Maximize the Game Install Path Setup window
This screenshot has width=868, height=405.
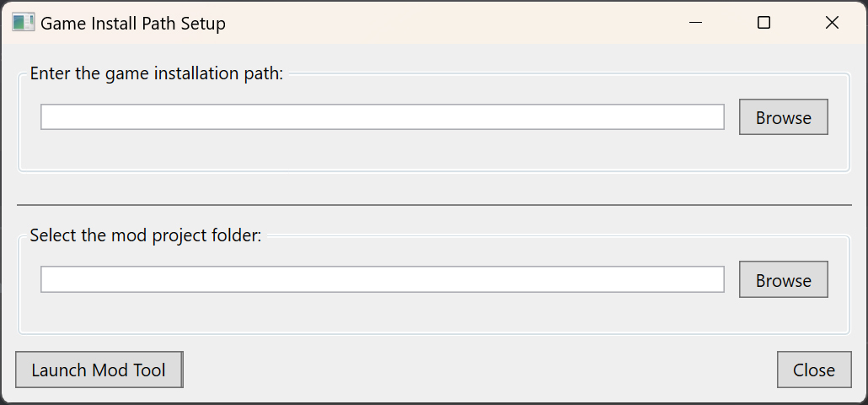click(764, 23)
